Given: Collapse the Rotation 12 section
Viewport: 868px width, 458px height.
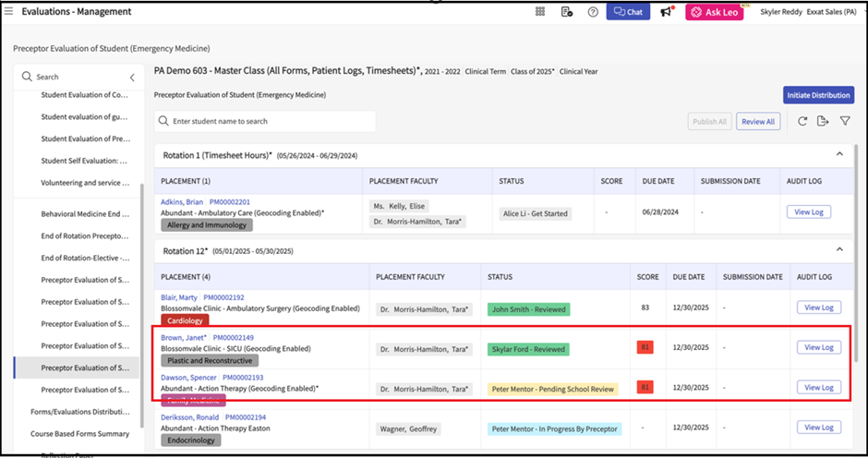Looking at the screenshot, I should [x=838, y=249].
